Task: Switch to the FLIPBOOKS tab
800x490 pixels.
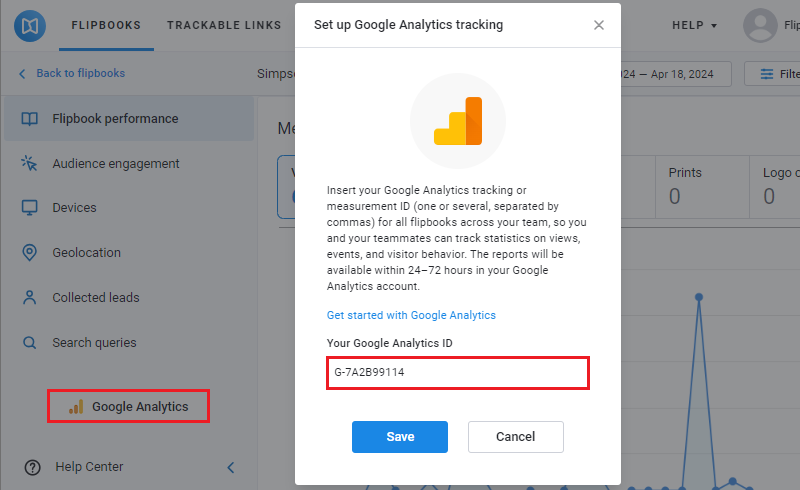Action: pyautogui.click(x=106, y=26)
